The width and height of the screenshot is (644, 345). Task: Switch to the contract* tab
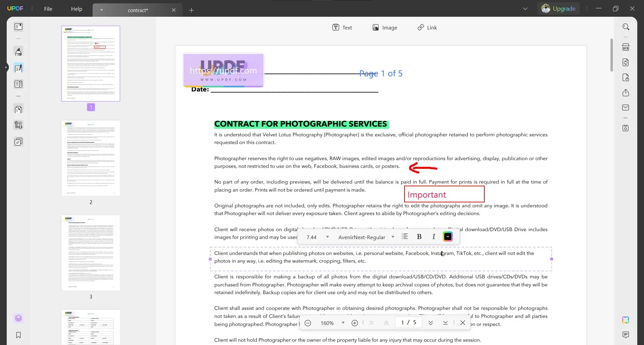click(138, 10)
